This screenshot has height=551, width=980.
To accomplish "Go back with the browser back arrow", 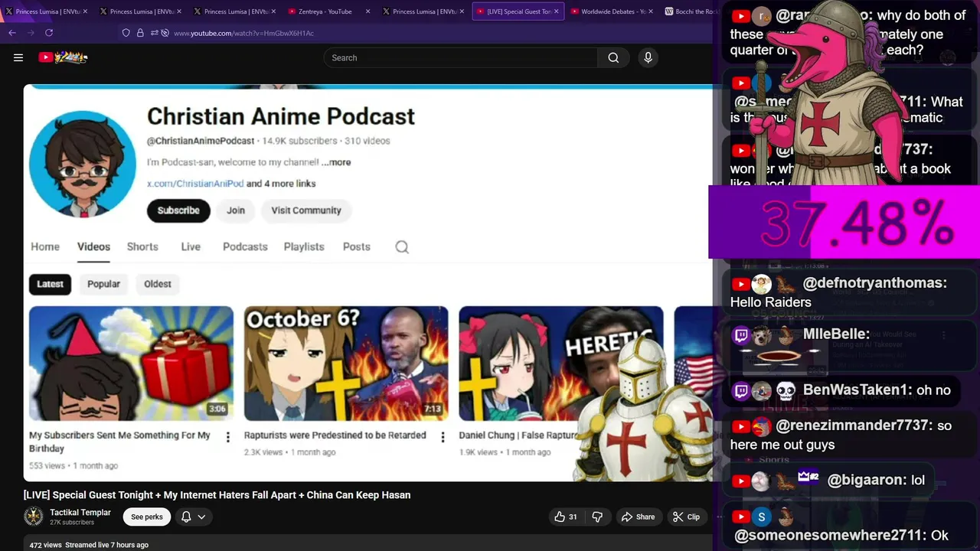I will point(12,33).
